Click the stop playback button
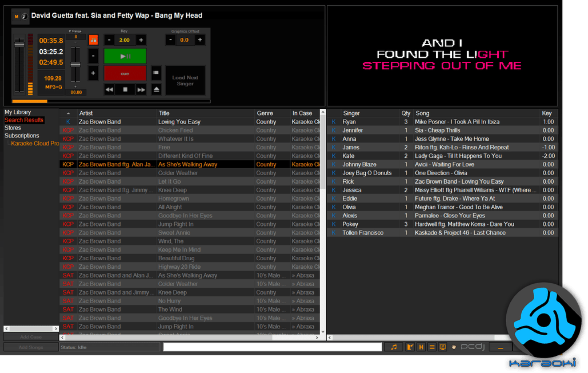Image resolution: width=588 pixels, height=373 pixels. [x=125, y=90]
